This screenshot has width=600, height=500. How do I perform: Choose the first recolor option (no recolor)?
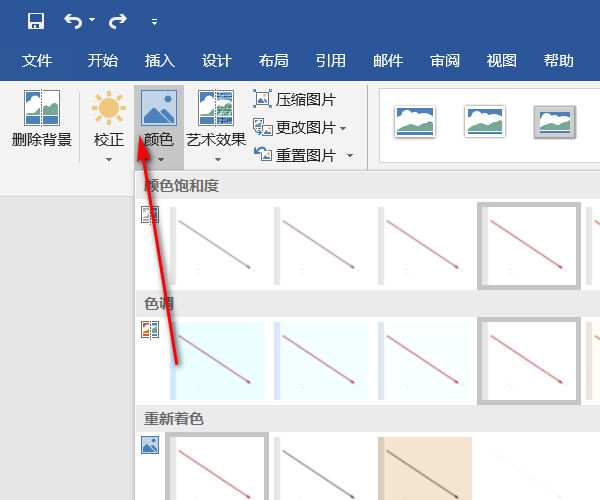coord(217,467)
